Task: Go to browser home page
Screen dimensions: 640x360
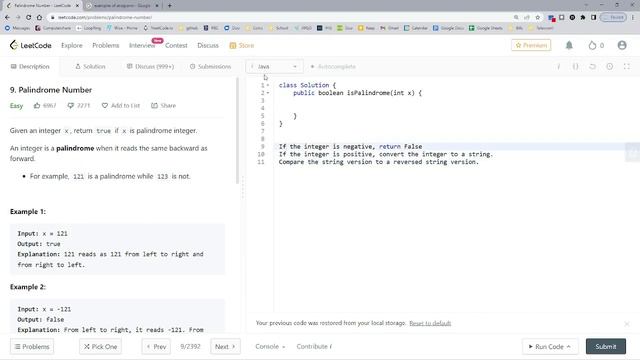Action: coord(39,17)
